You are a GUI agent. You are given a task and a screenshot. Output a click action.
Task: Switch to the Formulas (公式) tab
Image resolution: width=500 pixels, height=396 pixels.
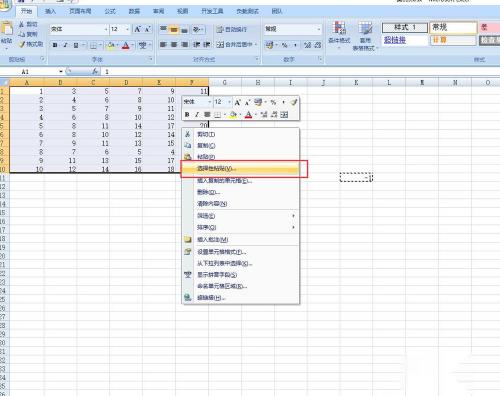[110, 11]
